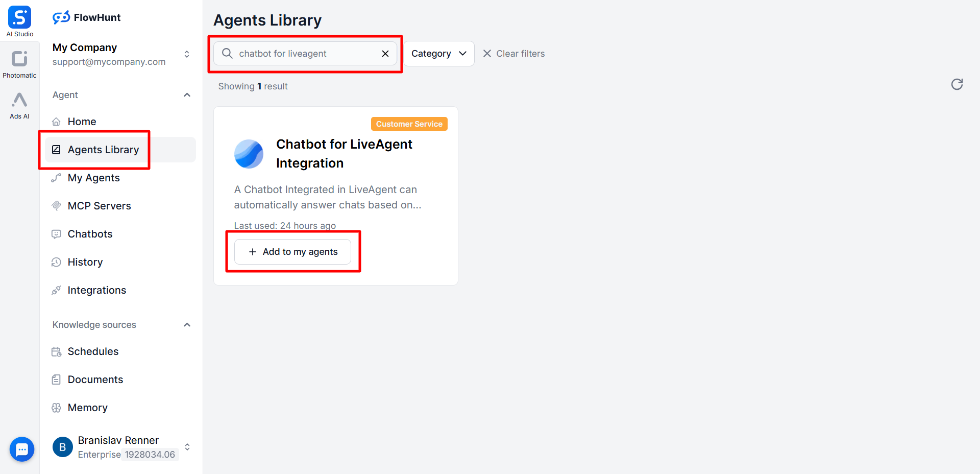Click the refresh icon for agents list
Image resolution: width=980 pixels, height=474 pixels.
pyautogui.click(x=957, y=84)
